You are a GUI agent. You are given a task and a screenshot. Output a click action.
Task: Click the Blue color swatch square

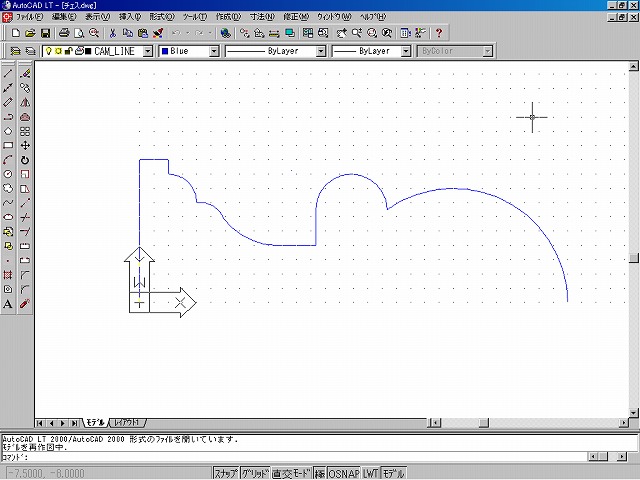point(165,51)
